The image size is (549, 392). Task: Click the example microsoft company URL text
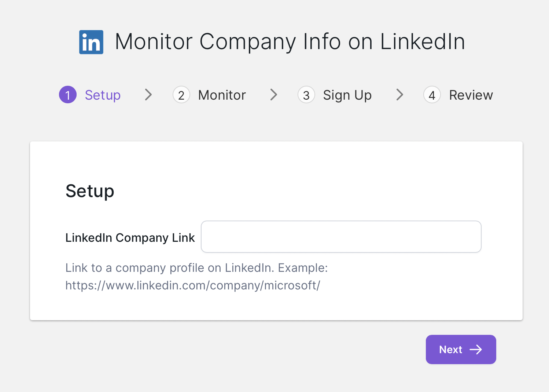[193, 285]
